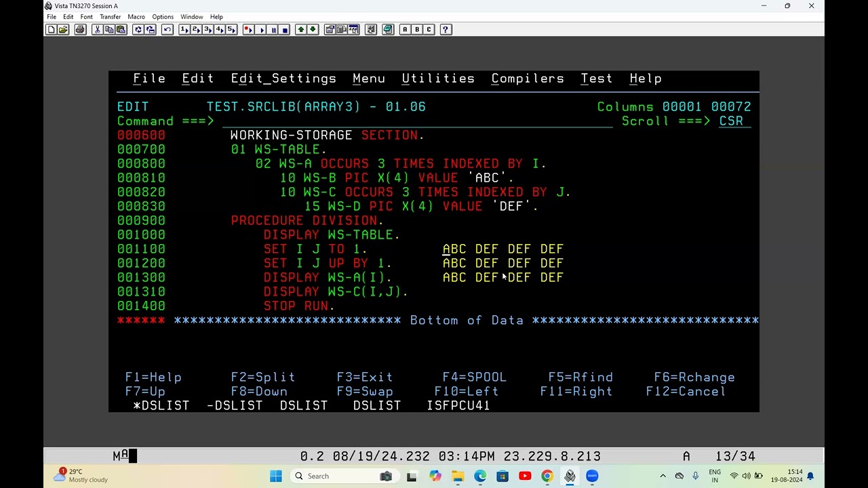Open the Options menu
Viewport: 868px width, 488px height.
[x=163, y=16]
